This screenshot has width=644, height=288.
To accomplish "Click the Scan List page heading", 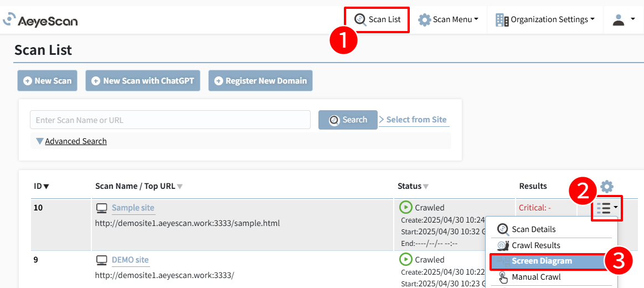I will [x=43, y=50].
